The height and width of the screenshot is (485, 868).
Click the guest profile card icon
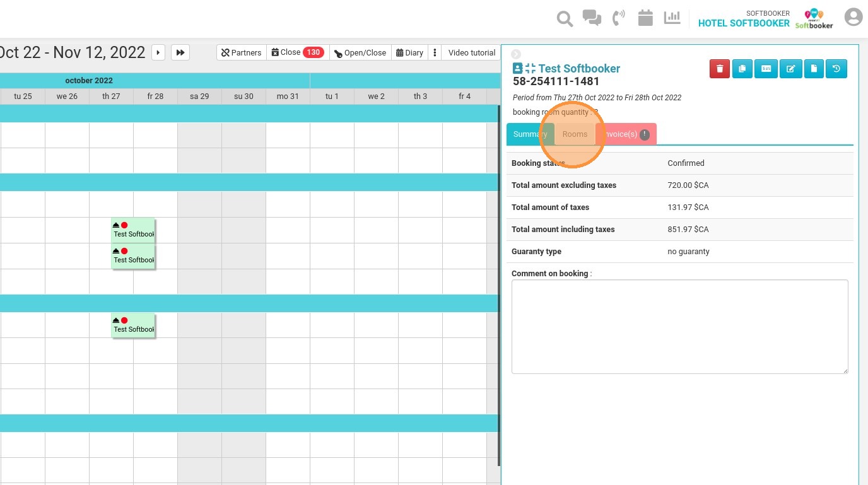(x=518, y=68)
